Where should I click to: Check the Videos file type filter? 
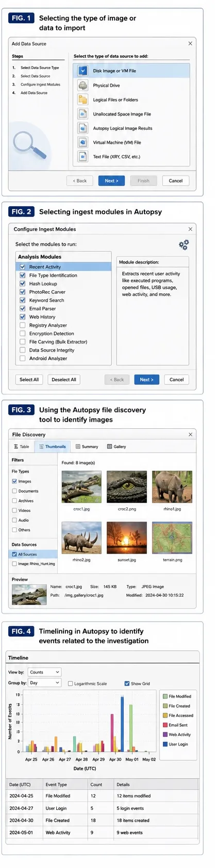click(x=14, y=510)
